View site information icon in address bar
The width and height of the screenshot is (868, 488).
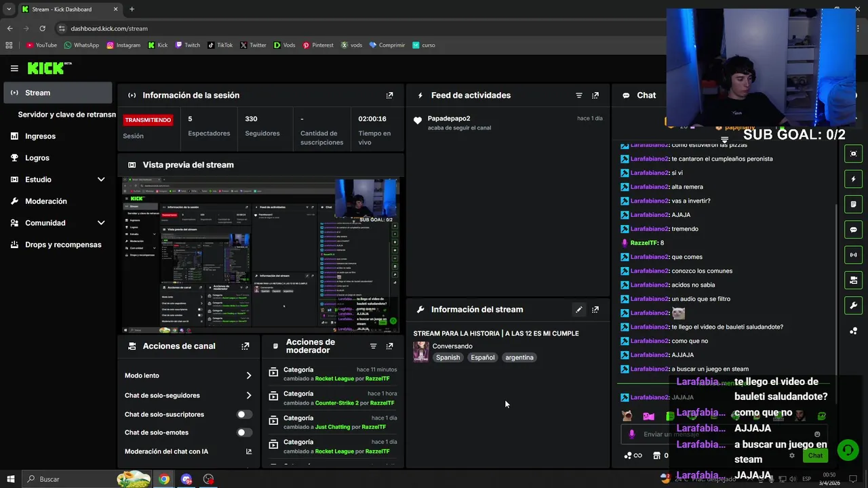[62, 28]
